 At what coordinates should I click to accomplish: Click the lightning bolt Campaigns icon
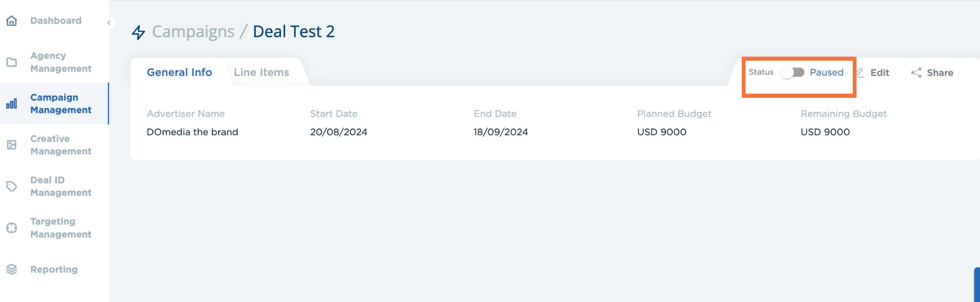(x=138, y=32)
